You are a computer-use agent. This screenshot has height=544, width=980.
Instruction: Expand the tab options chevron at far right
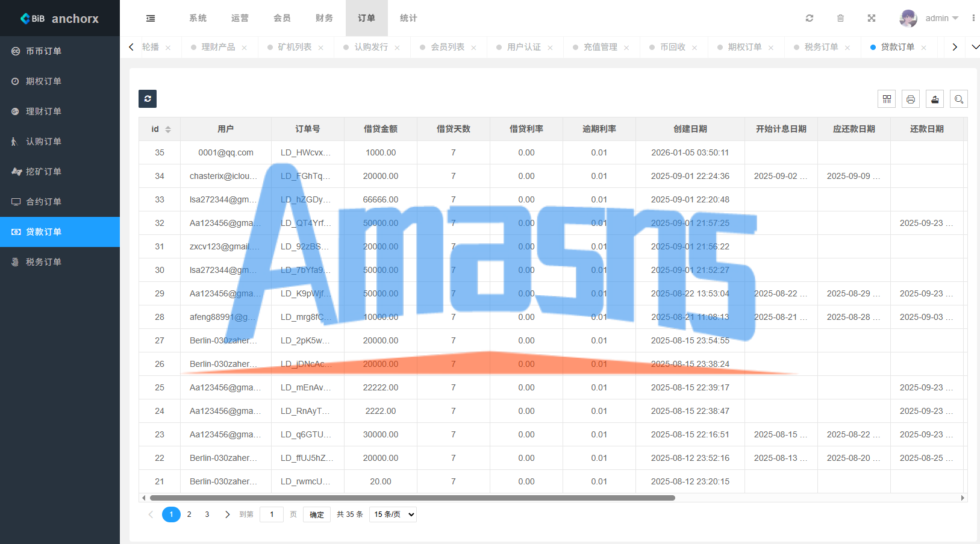(x=975, y=47)
